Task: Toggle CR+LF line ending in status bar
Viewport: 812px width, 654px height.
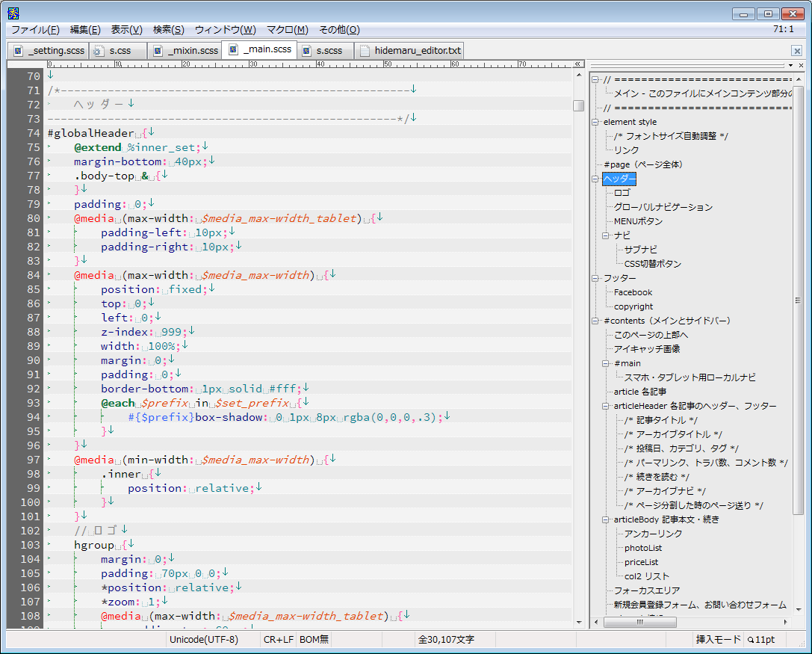Action: point(278,640)
